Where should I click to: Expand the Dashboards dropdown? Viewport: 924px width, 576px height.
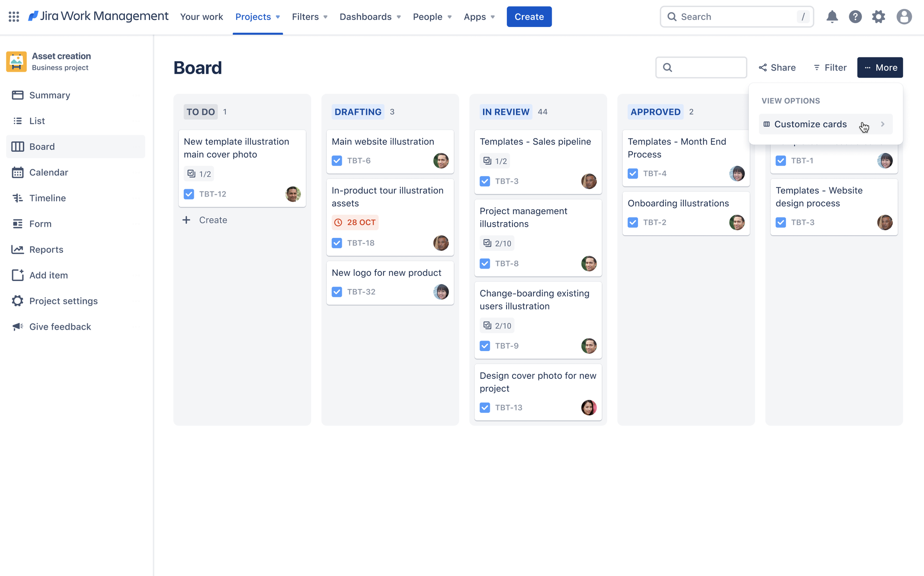click(x=370, y=17)
